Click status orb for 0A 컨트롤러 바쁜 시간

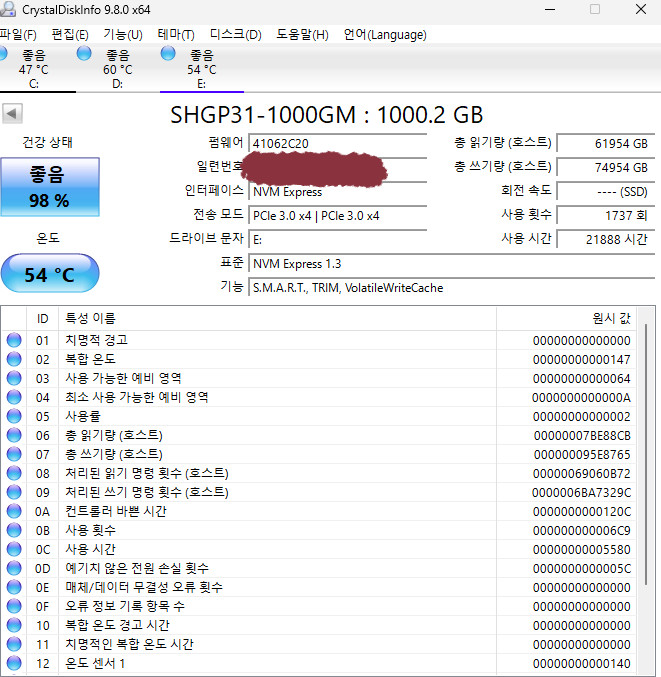[14, 511]
